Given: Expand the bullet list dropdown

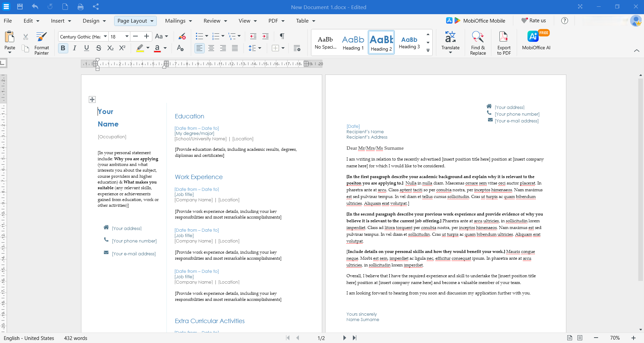Looking at the screenshot, I should [x=207, y=36].
